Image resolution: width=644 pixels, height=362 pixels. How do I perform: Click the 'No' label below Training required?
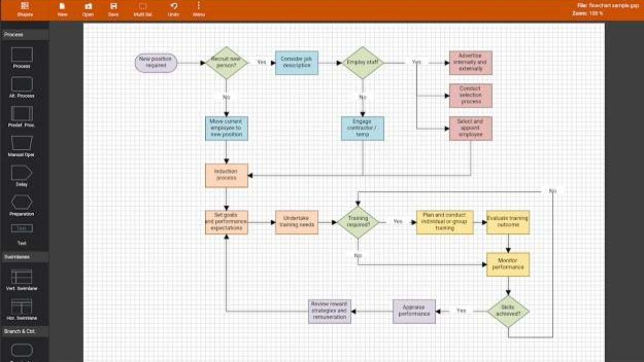click(358, 256)
